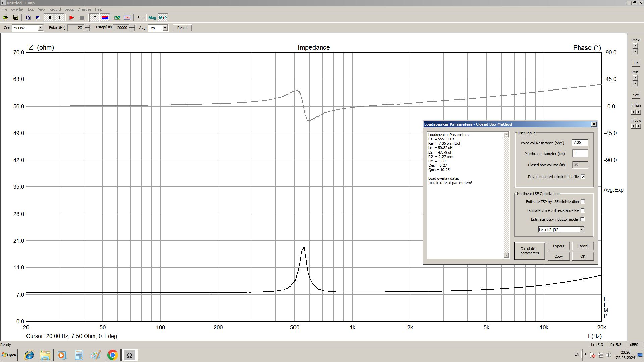Screen dimensions: 644x362
Task: Click the FrLow right arrow
Action: [638, 126]
